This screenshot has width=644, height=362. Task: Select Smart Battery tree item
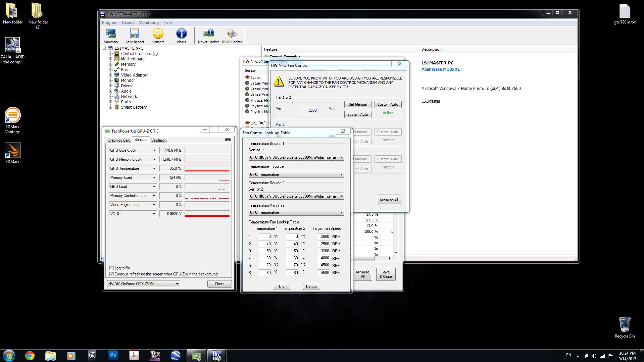pyautogui.click(x=134, y=107)
